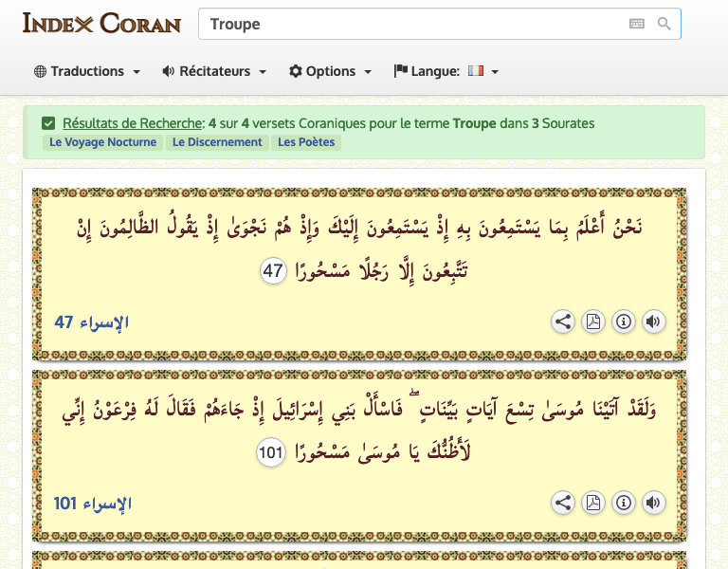Viewport: 728px width, 569px height.
Task: Play audio recitation of verse 47
Action: tap(653, 321)
